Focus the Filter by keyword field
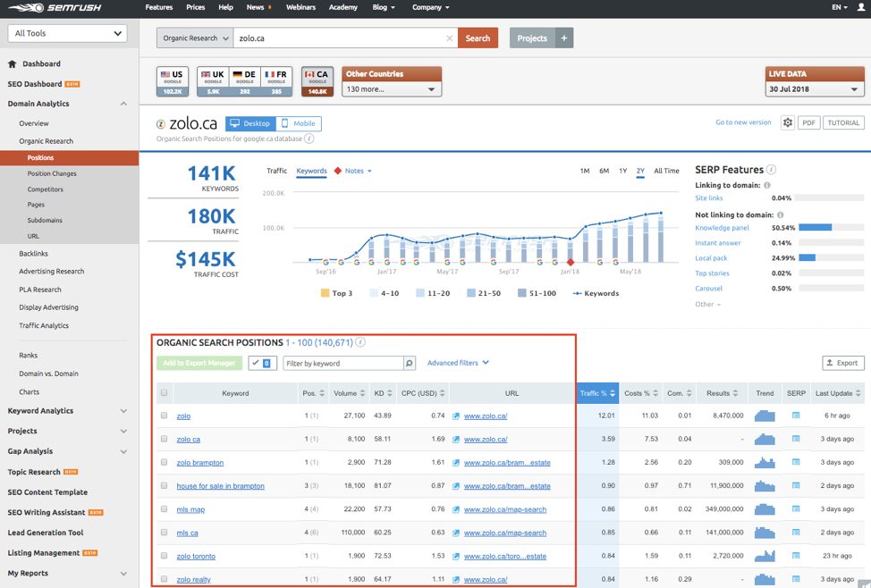871x588 pixels. (343, 363)
